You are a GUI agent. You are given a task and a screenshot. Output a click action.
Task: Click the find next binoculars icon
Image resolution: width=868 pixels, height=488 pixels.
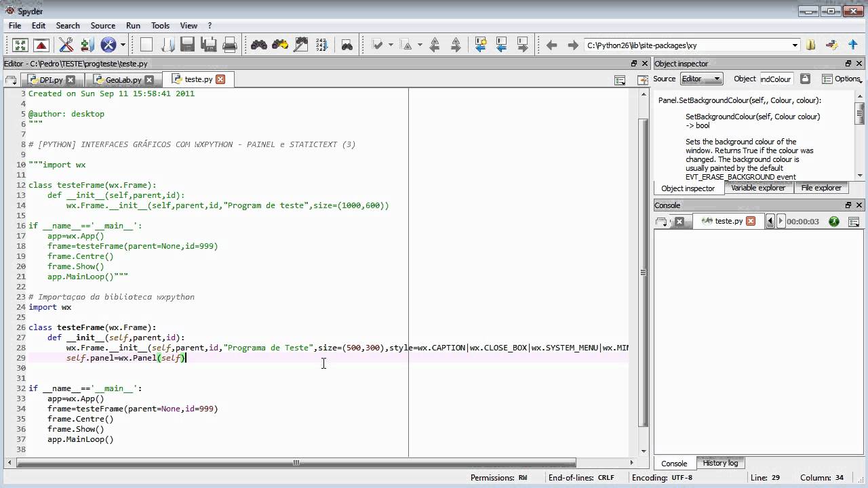pos(279,45)
